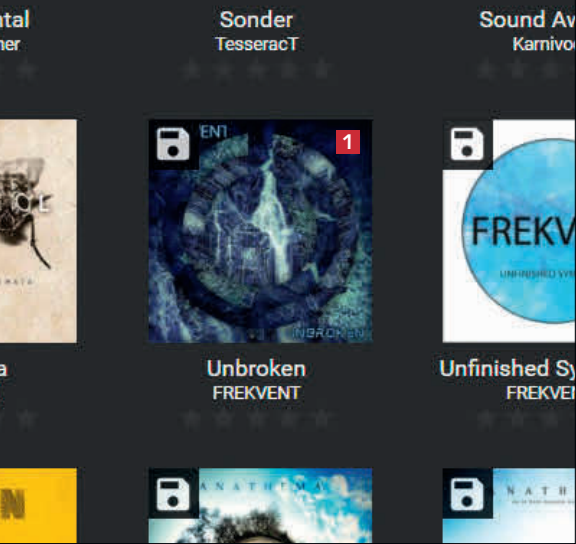Viewport: 576px width, 544px height.
Task: Click save icon on bottom-right Anathema album
Action: (x=467, y=494)
